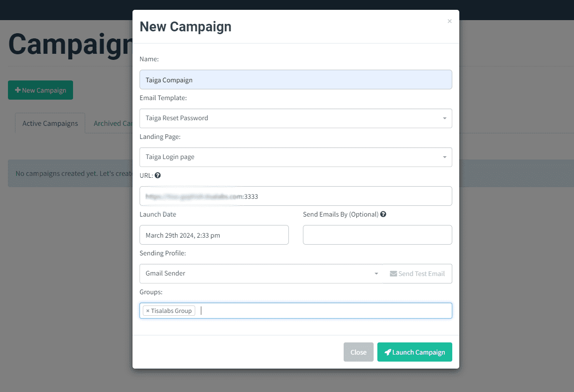The image size is (574, 392).
Task: Click the Send Emails By date field
Action: pos(377,235)
